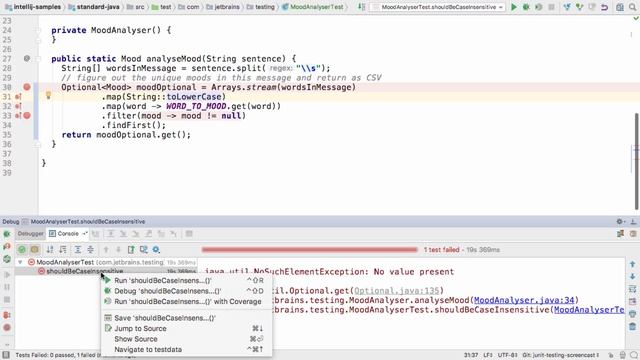Choose Show Source from context menu

click(186, 339)
